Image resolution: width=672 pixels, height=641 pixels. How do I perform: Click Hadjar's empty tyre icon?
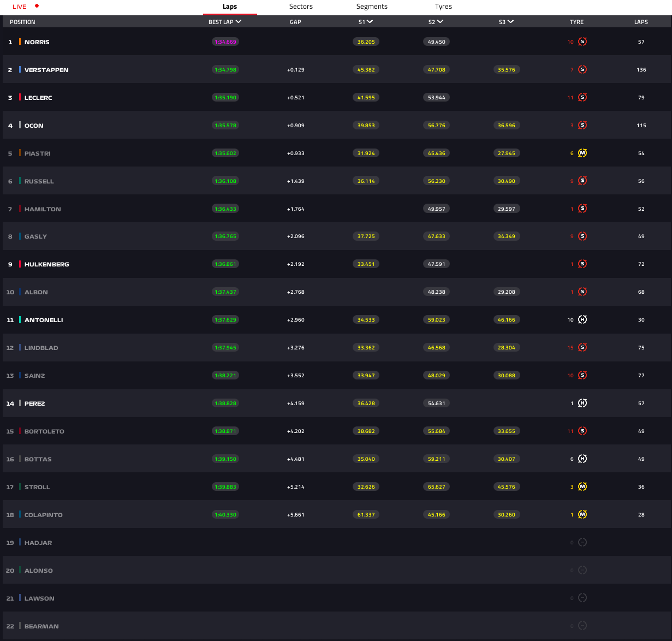point(582,543)
